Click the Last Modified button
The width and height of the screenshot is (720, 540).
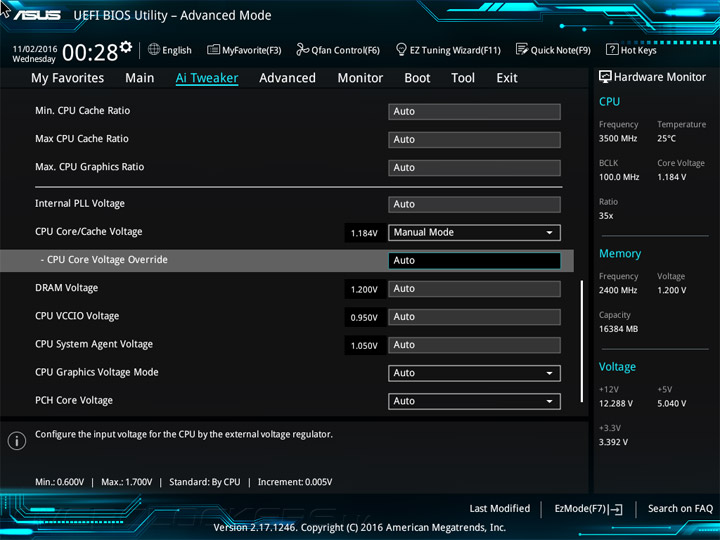[500, 508]
